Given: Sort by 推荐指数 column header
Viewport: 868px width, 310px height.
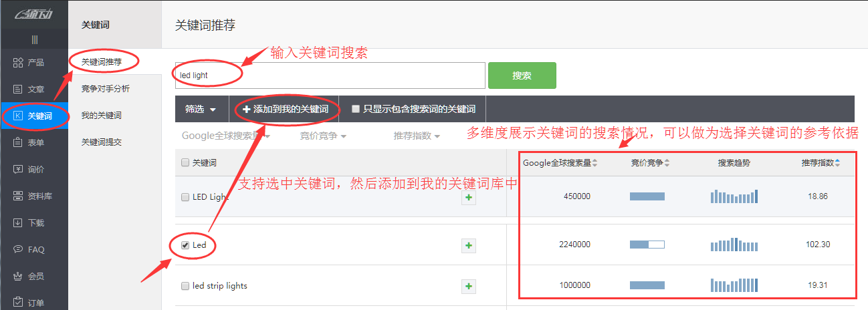Looking at the screenshot, I should pos(821,163).
